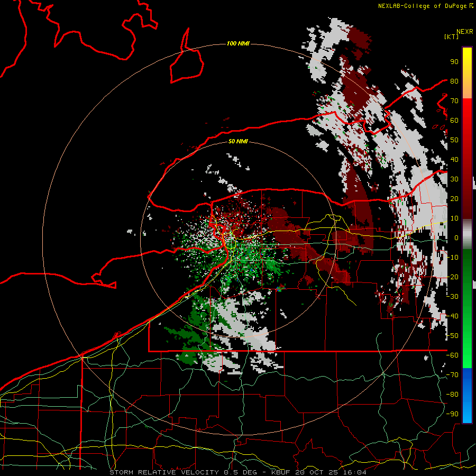Image resolution: width=476 pixels, height=476 pixels.
Task: Click the 0 value on the velocity scale
Action: click(x=456, y=237)
